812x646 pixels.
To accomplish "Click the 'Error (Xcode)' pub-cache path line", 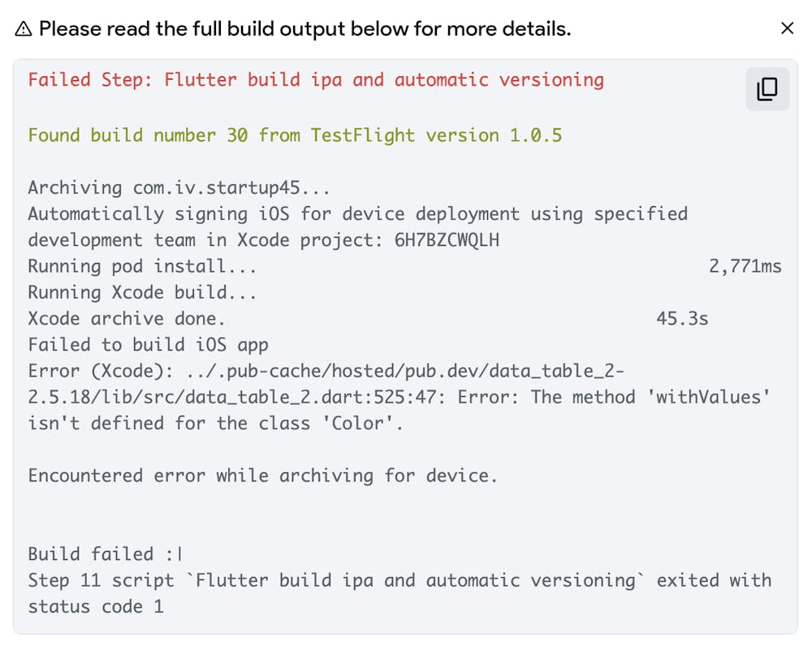I will 326,371.
